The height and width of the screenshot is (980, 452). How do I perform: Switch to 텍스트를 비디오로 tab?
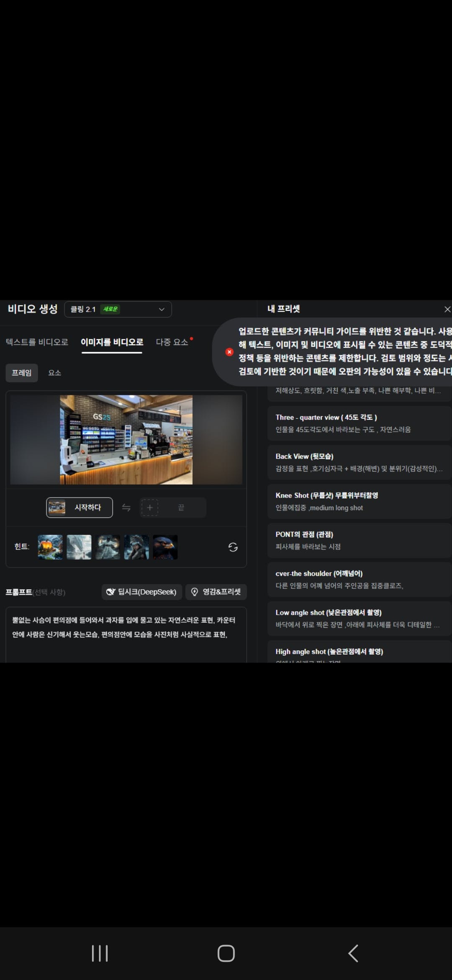[x=37, y=342]
